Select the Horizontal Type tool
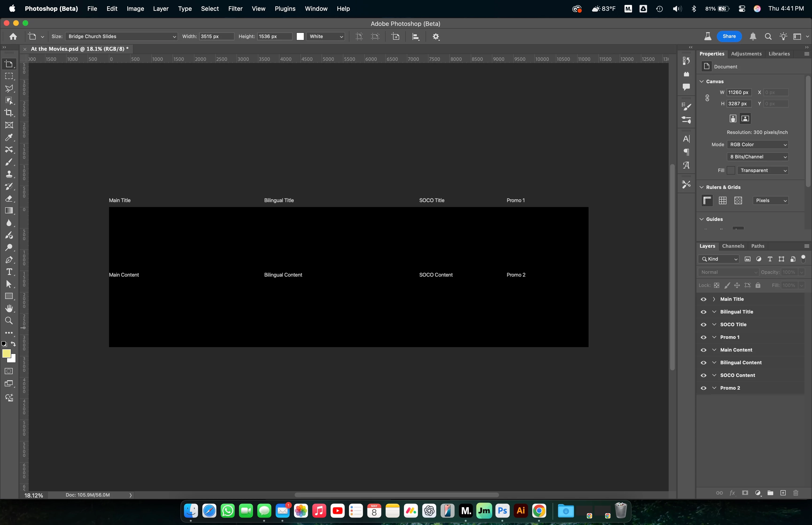The width and height of the screenshot is (812, 525). (x=9, y=272)
